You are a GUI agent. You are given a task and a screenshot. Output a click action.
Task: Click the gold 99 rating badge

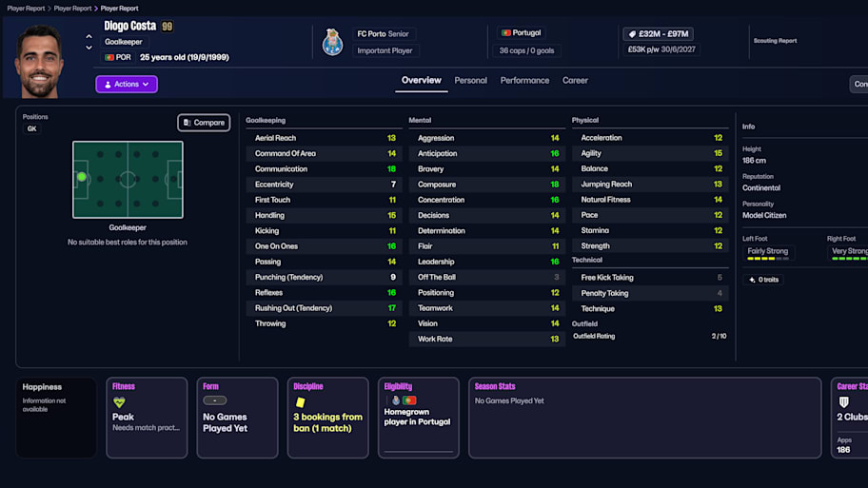(x=168, y=27)
